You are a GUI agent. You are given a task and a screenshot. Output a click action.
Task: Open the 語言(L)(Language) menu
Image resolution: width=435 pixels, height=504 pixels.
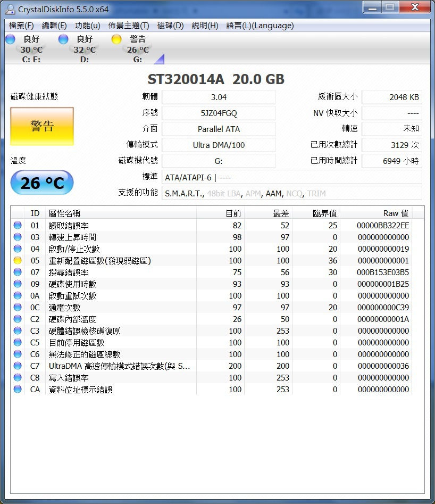coord(260,26)
